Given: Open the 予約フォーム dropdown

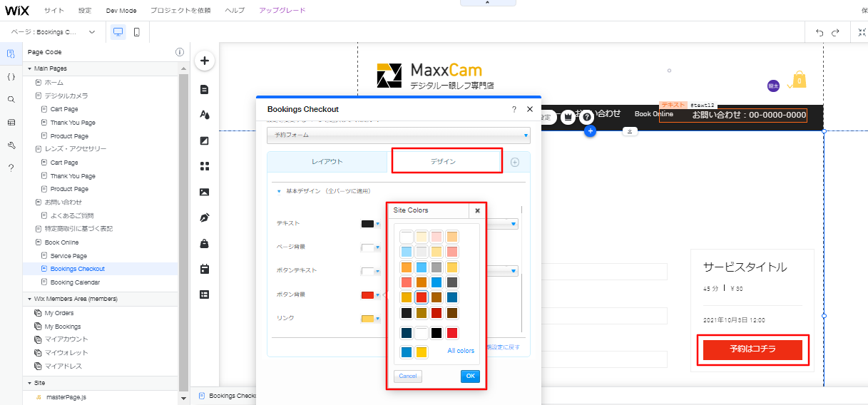Looking at the screenshot, I should pyautogui.click(x=398, y=135).
